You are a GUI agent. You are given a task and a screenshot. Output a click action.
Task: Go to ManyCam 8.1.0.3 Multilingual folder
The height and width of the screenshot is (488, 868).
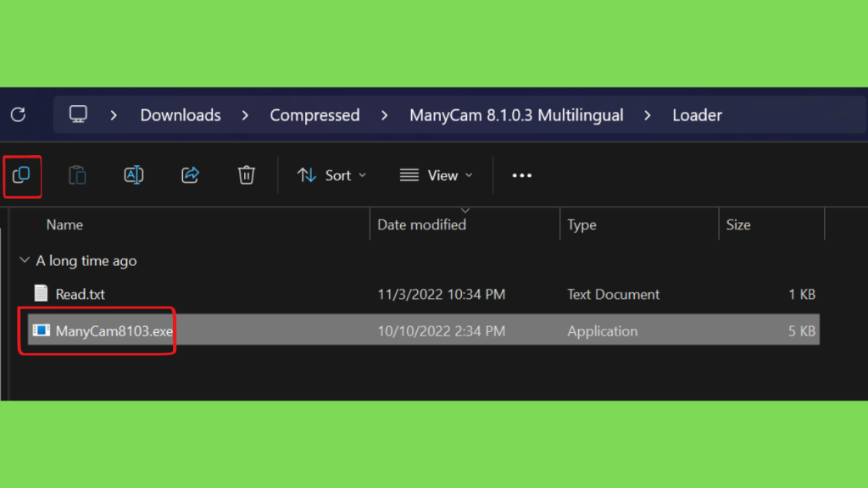pyautogui.click(x=516, y=115)
